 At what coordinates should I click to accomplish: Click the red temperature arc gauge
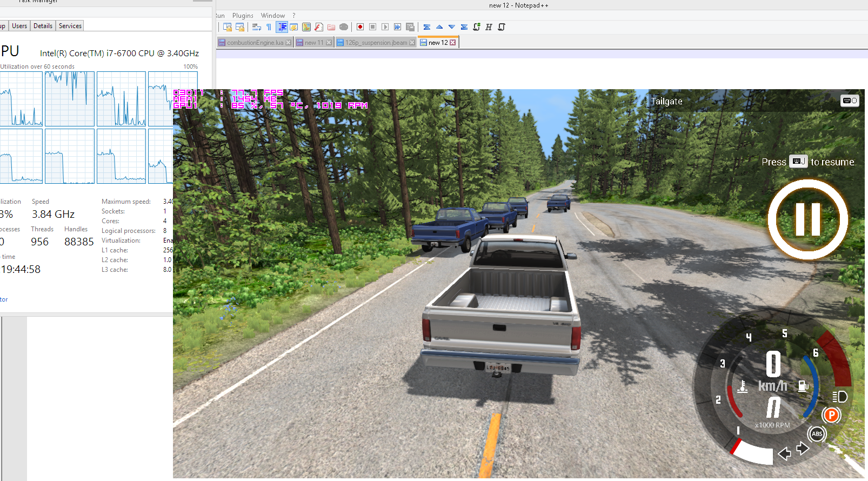pos(732,401)
